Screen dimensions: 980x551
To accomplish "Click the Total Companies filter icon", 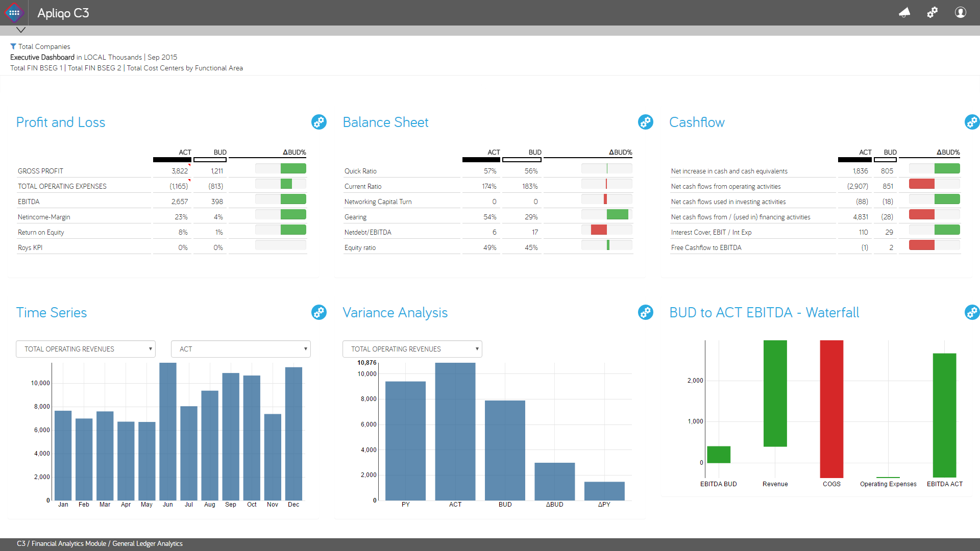I will pyautogui.click(x=13, y=46).
